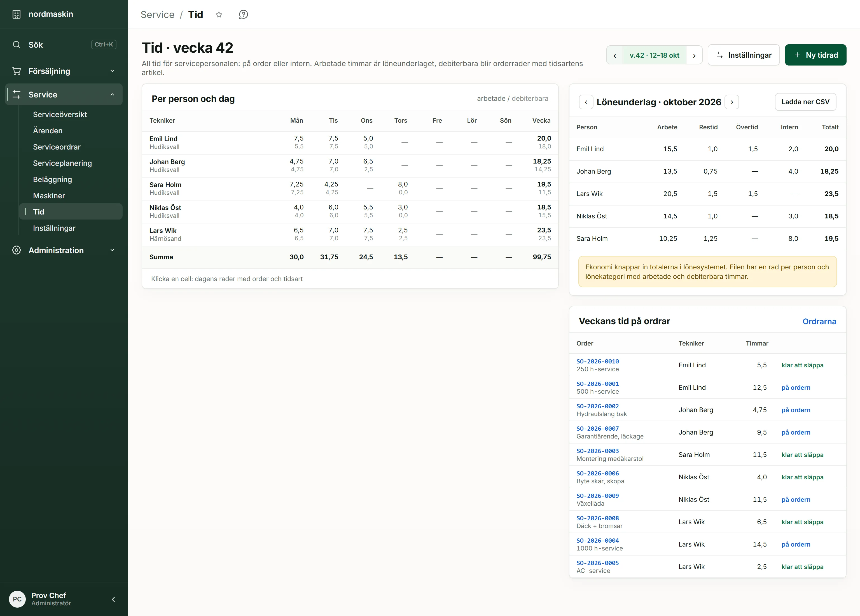This screenshot has width=860, height=616.
Task: Click the Ny tidrad button
Action: coord(815,55)
